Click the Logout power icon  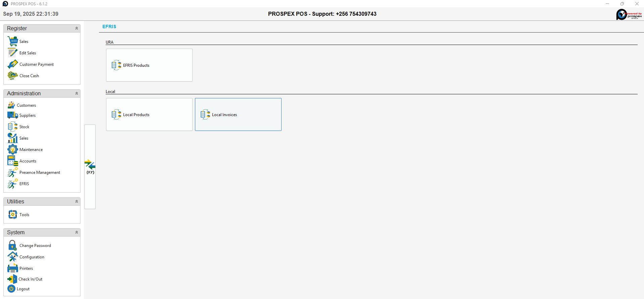tap(11, 289)
